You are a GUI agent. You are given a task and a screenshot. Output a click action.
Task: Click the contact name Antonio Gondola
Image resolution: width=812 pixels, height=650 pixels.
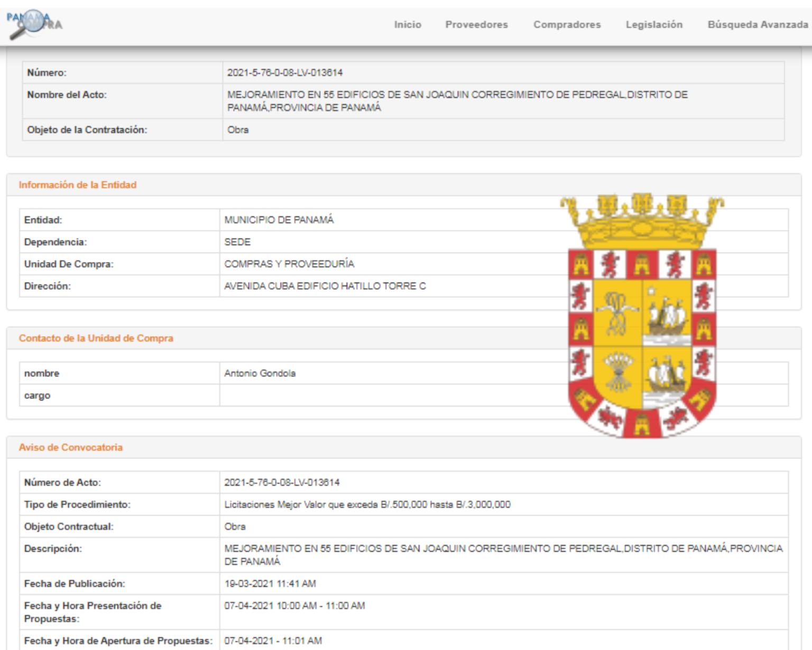pyautogui.click(x=260, y=373)
